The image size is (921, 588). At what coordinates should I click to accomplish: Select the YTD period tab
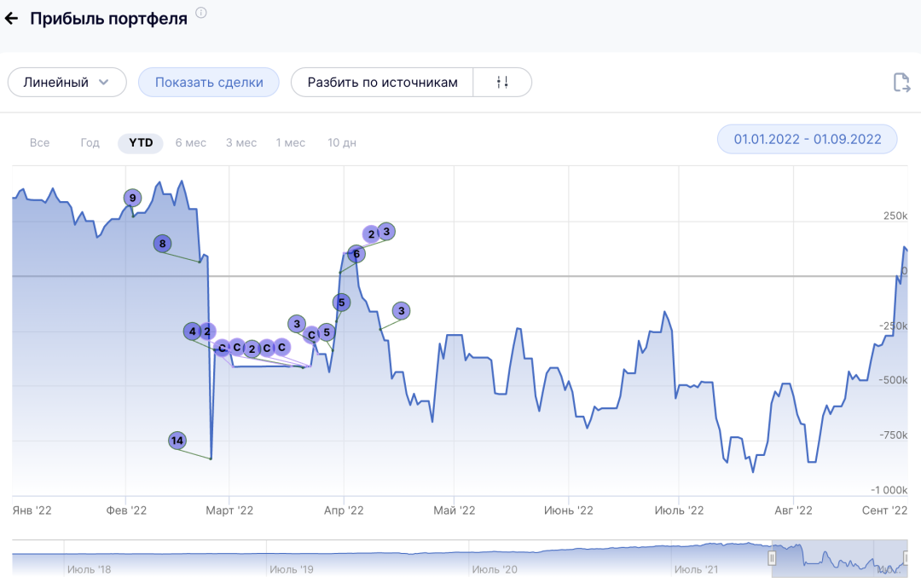click(x=141, y=142)
